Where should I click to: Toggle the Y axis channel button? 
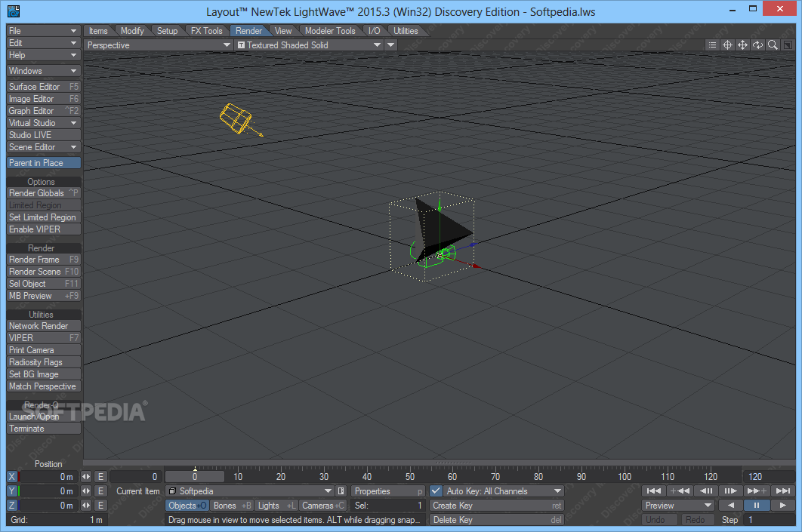[x=12, y=490]
